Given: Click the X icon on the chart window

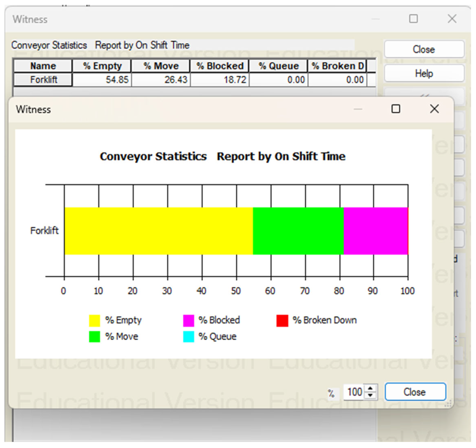Looking at the screenshot, I should pos(434,109).
